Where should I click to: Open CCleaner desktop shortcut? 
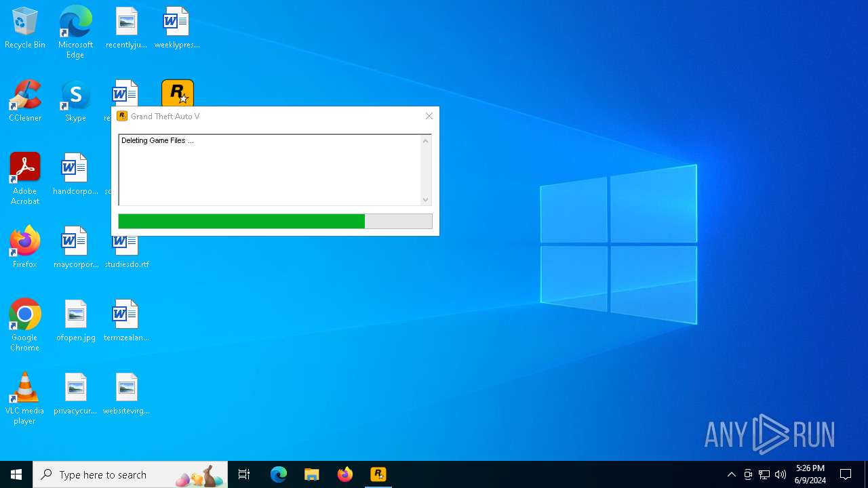click(25, 102)
